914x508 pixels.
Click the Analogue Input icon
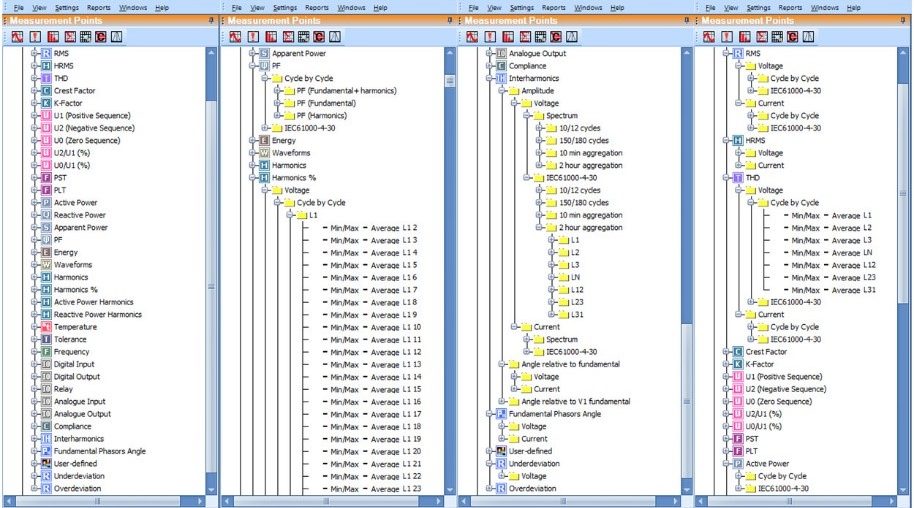46,402
